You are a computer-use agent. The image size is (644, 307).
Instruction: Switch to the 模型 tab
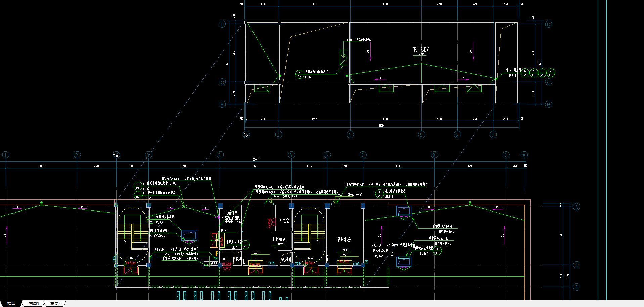(x=11, y=303)
